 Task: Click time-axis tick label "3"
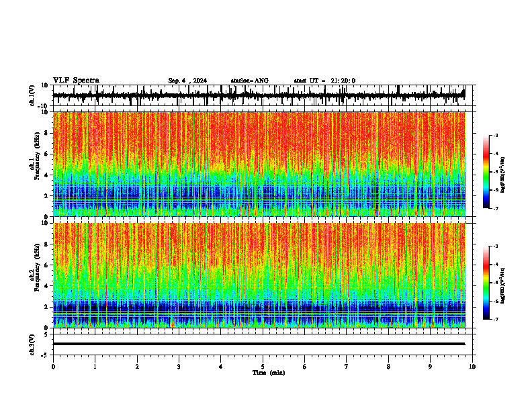(179, 367)
